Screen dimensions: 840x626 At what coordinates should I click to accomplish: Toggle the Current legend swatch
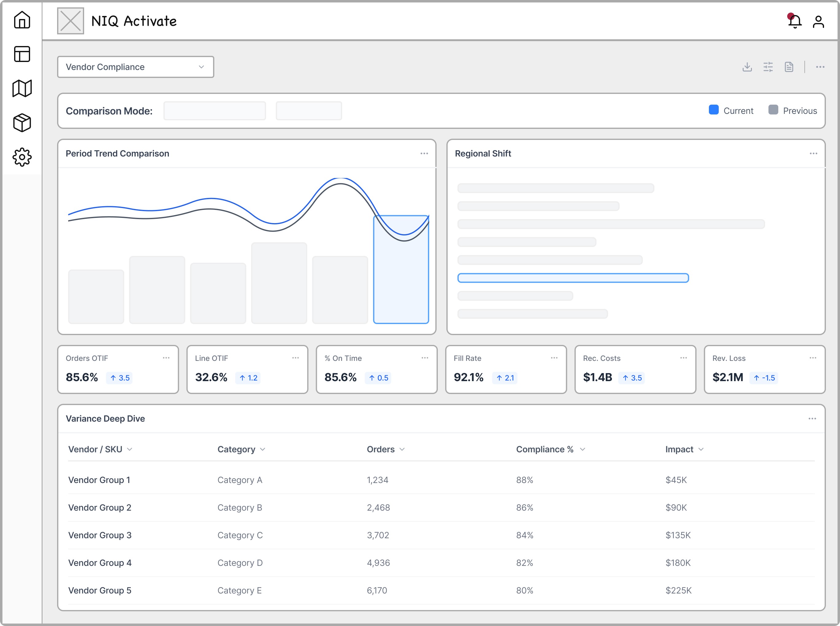click(x=714, y=110)
